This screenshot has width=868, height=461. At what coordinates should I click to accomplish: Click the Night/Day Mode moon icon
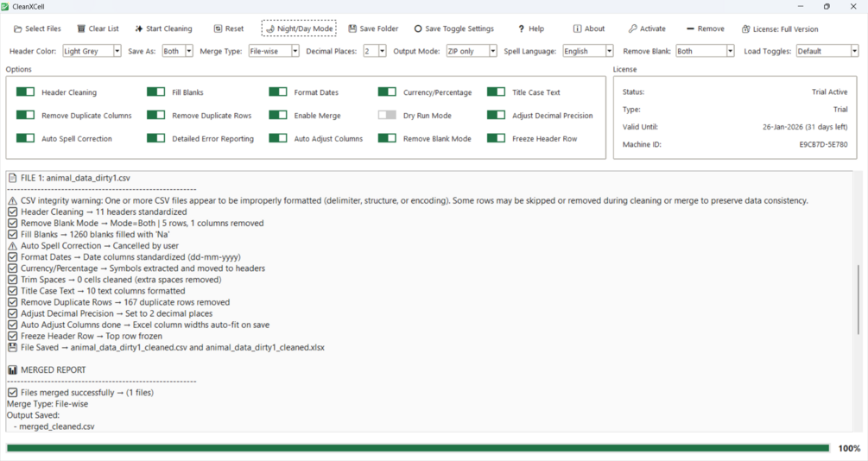pos(270,28)
